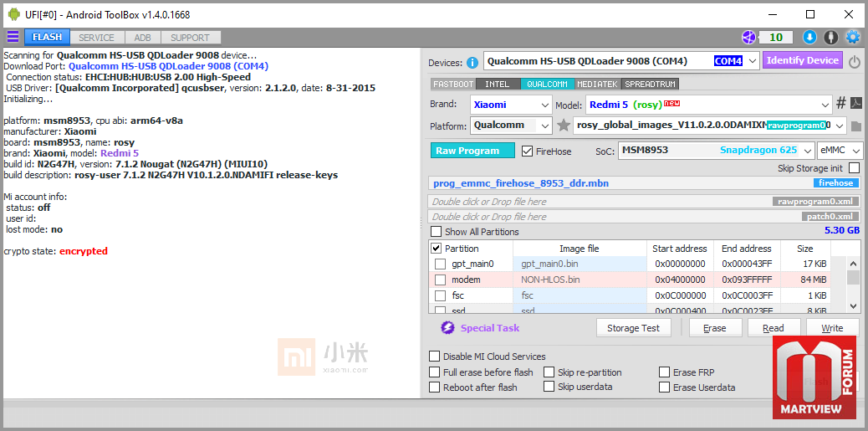
Task: Open settings via blue gear icon
Action: click(853, 37)
